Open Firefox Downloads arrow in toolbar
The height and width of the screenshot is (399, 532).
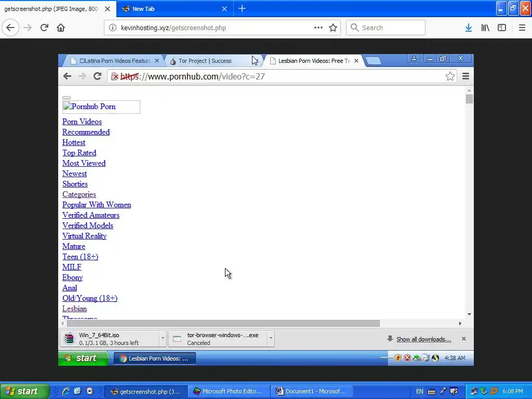(x=469, y=28)
